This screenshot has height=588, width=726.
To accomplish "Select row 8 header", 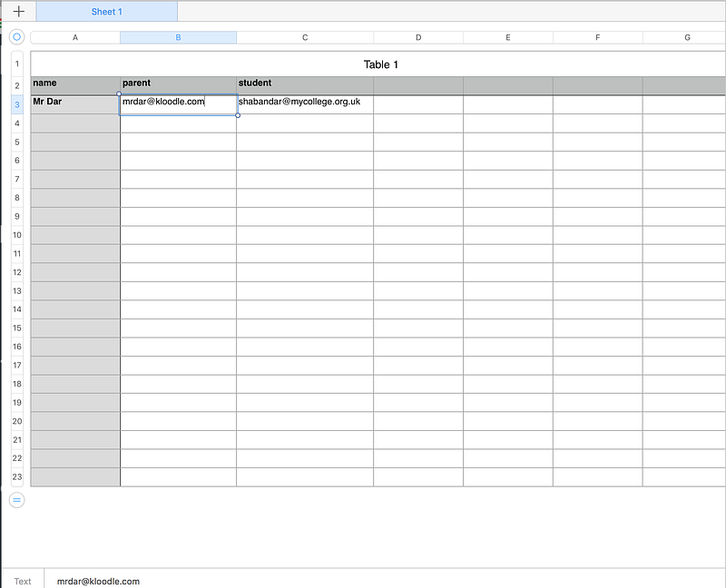I will click(17, 198).
